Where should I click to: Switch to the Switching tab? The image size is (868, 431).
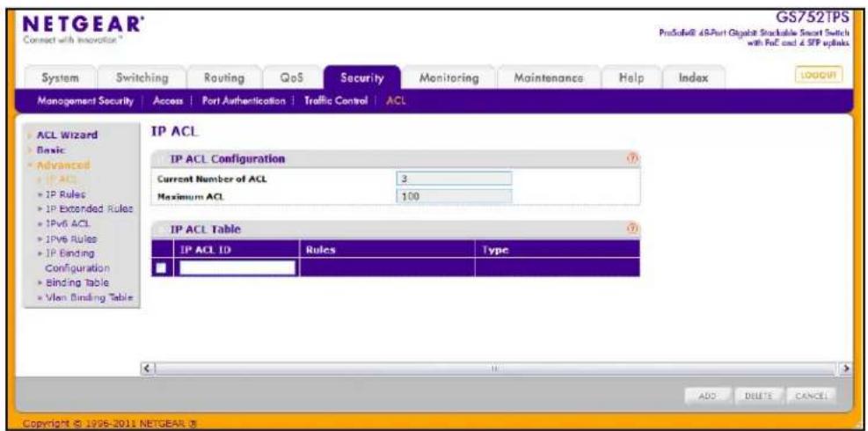click(142, 78)
